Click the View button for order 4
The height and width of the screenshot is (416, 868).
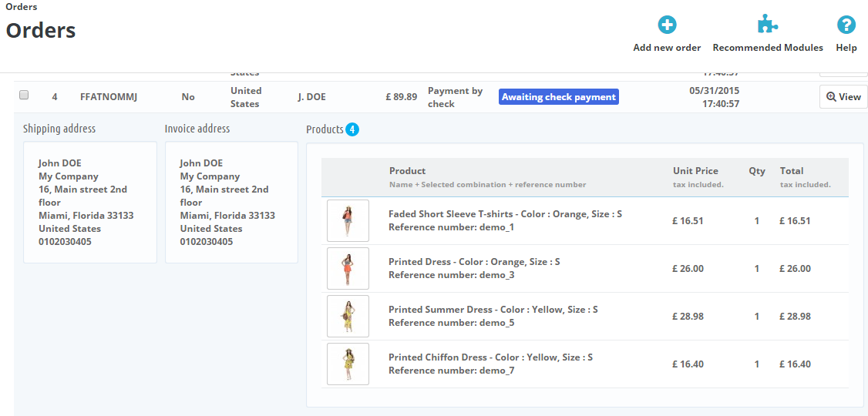click(x=843, y=97)
